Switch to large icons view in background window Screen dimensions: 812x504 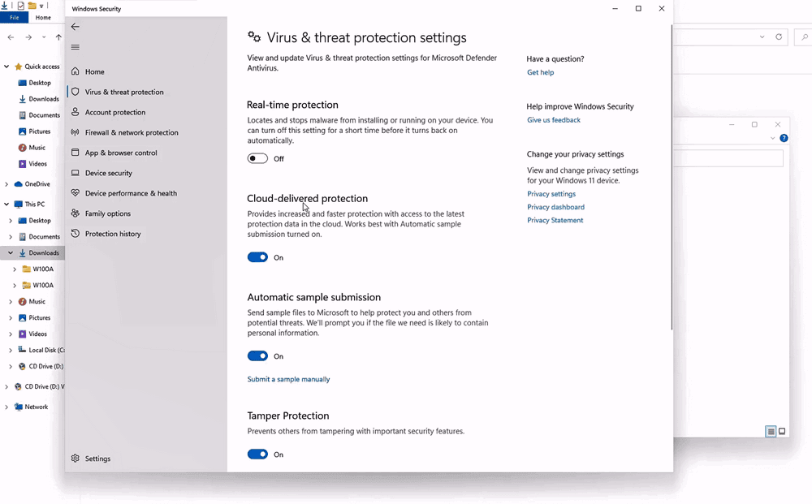(782, 431)
